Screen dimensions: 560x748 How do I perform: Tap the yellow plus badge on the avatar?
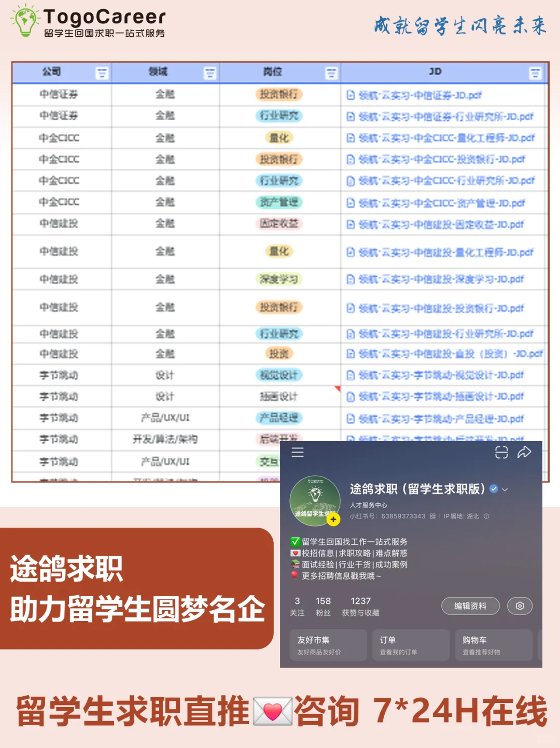click(x=333, y=519)
